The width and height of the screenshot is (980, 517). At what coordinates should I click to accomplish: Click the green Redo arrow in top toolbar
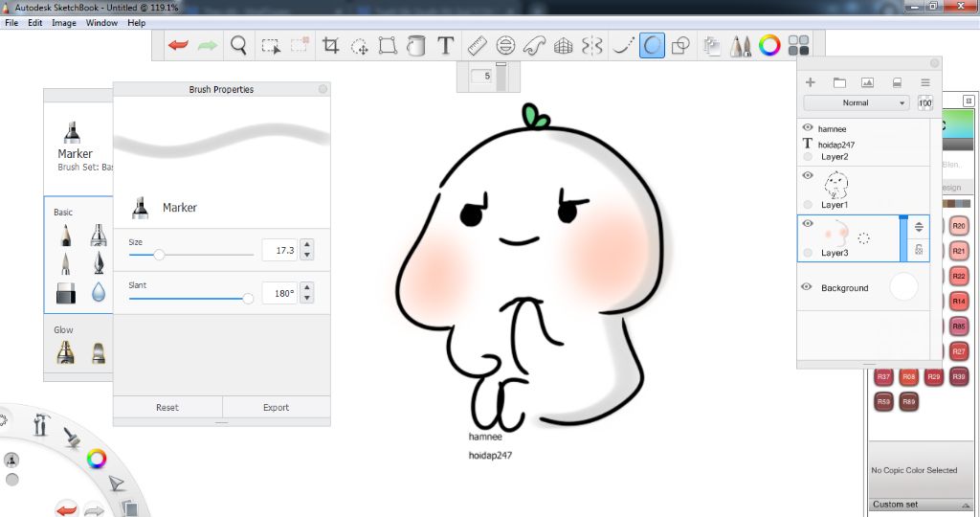click(x=208, y=45)
